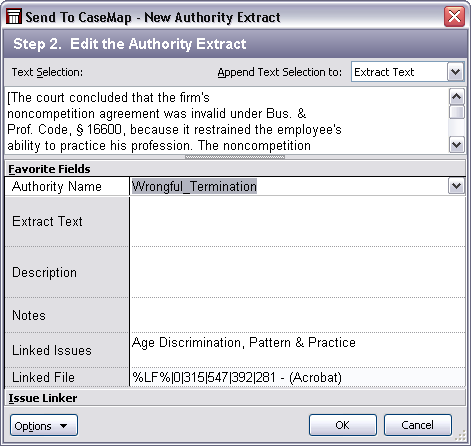
Task: Click the resize grip at dialog corner
Action: (461, 436)
